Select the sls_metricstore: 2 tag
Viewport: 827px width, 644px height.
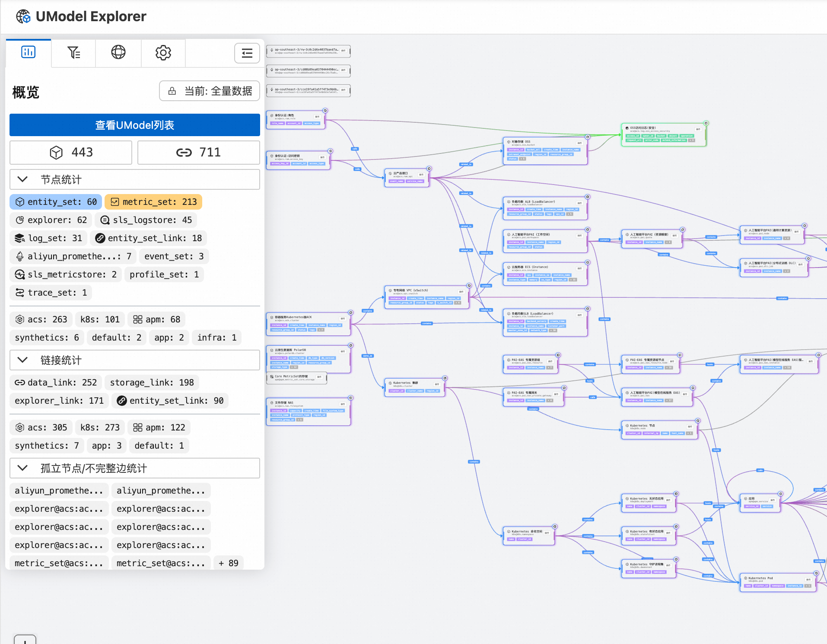[x=66, y=274]
